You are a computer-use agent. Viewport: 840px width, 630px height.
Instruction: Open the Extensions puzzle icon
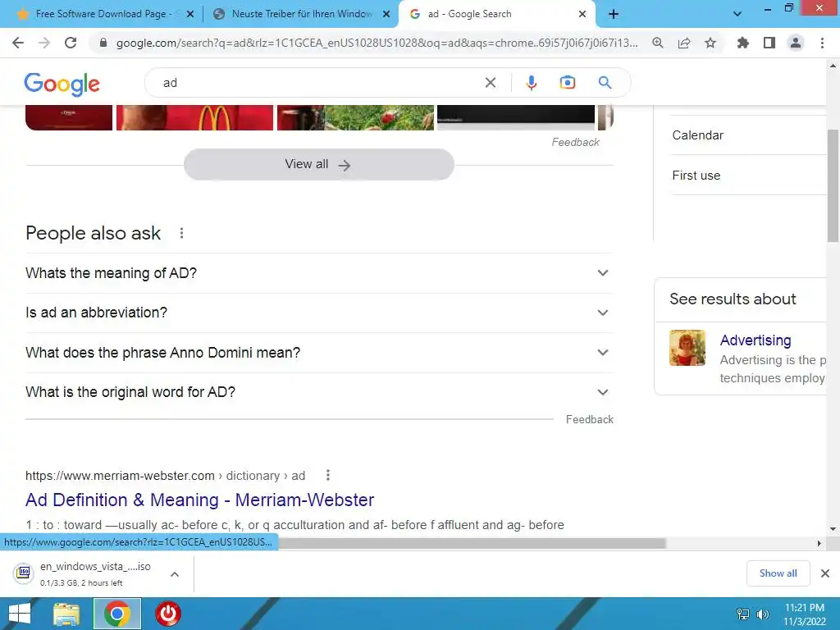(x=743, y=43)
